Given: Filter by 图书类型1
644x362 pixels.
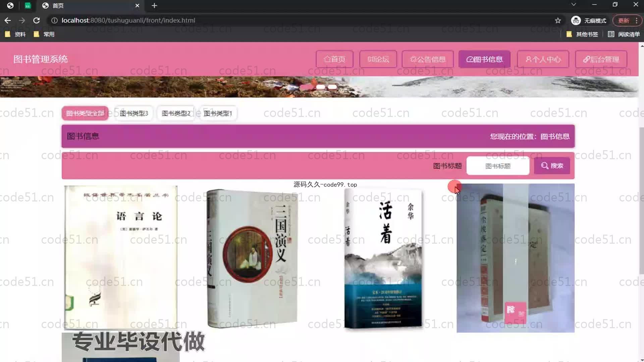Looking at the screenshot, I should [218, 113].
